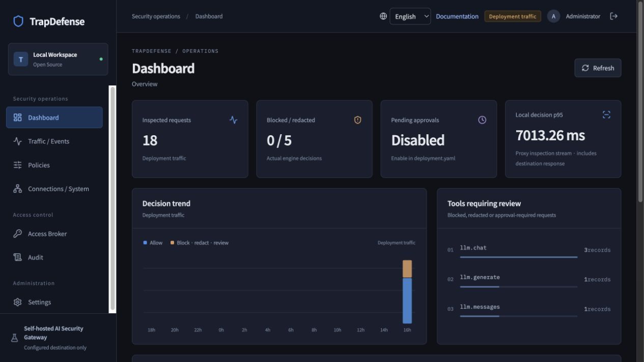
Task: Click the TrapDefense shield logo icon
Action: (18, 21)
